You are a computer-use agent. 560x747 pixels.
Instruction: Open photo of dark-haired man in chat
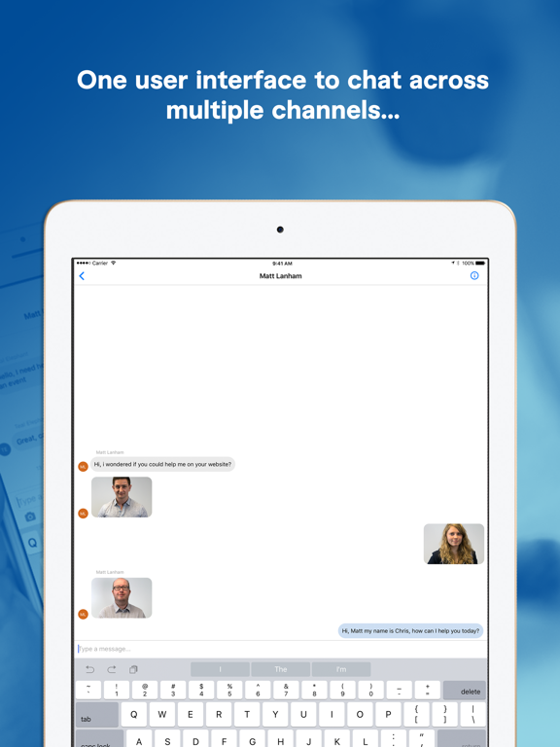click(122, 497)
